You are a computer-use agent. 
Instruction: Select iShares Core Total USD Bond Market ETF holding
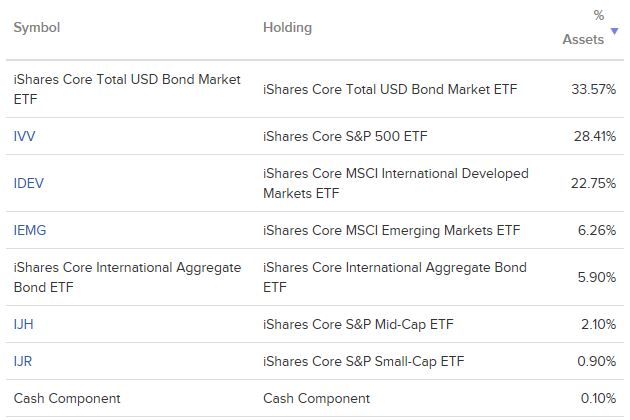(390, 89)
